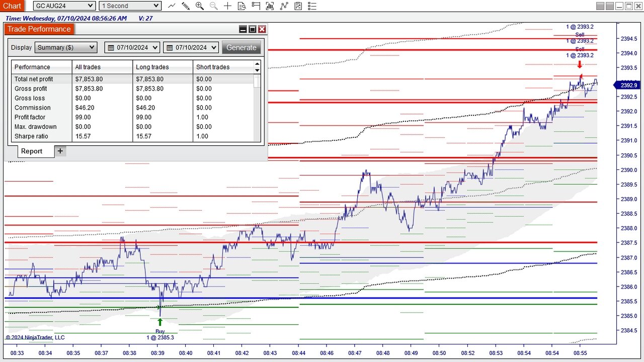Open the strategies clipboard icon

click(298, 6)
